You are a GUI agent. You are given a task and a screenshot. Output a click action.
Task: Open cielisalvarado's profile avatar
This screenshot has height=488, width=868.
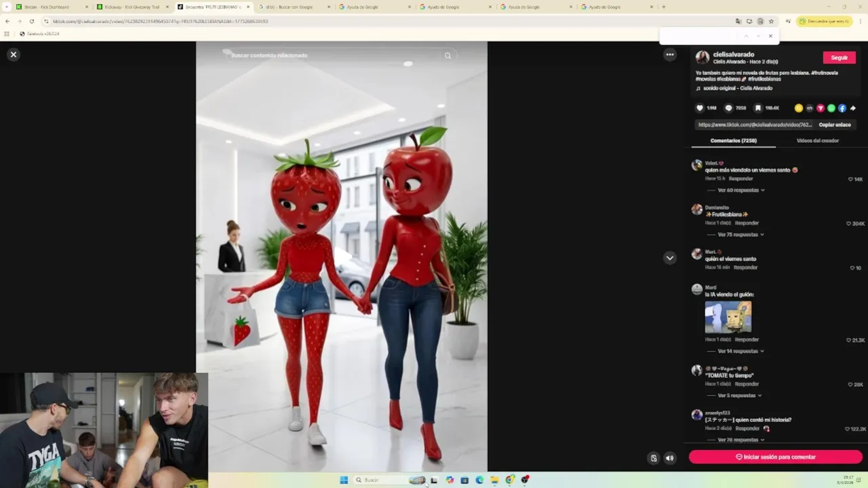click(x=703, y=58)
